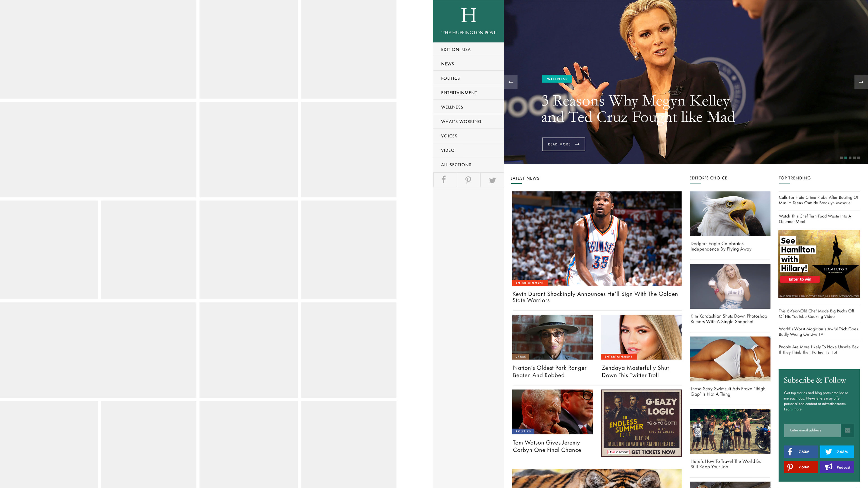The height and width of the screenshot is (488, 868).
Task: Click the G-Eazy Endless Summer Tour ad
Action: coord(641,423)
